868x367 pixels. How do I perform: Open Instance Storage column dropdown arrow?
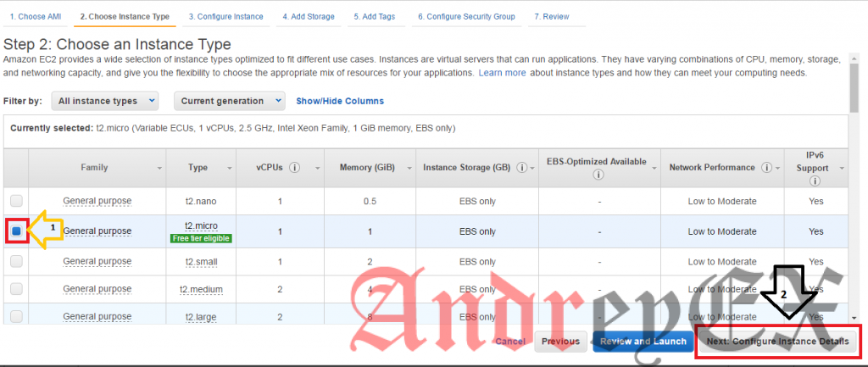[532, 168]
